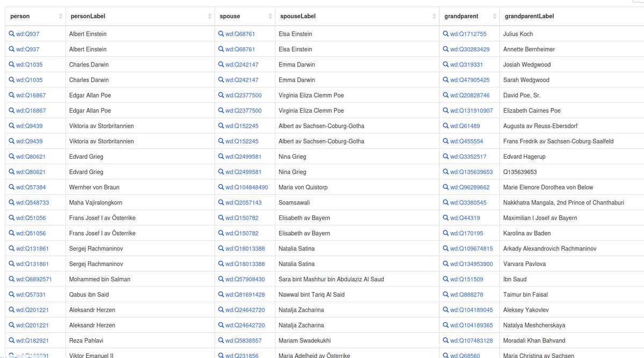Click the magnifier icon beside wd:Q61489
The width and height of the screenshot is (644, 358).
tap(445, 126)
